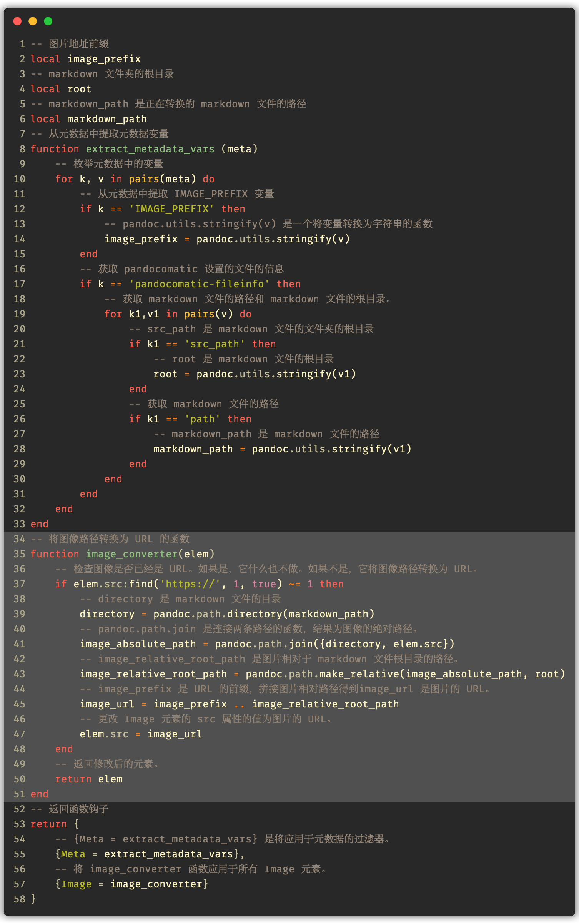Click 'markdown_path = pandoc.utils.stringify(v1)' on line 28
Screen dimensions: 579x924
click(283, 449)
